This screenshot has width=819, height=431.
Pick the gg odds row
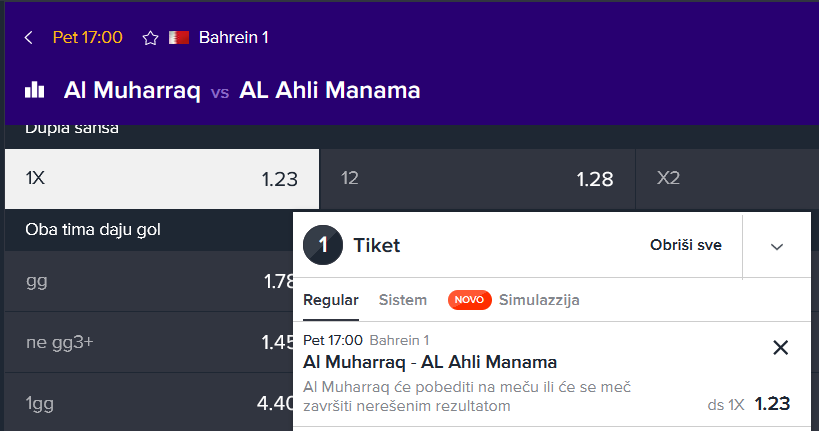149,282
